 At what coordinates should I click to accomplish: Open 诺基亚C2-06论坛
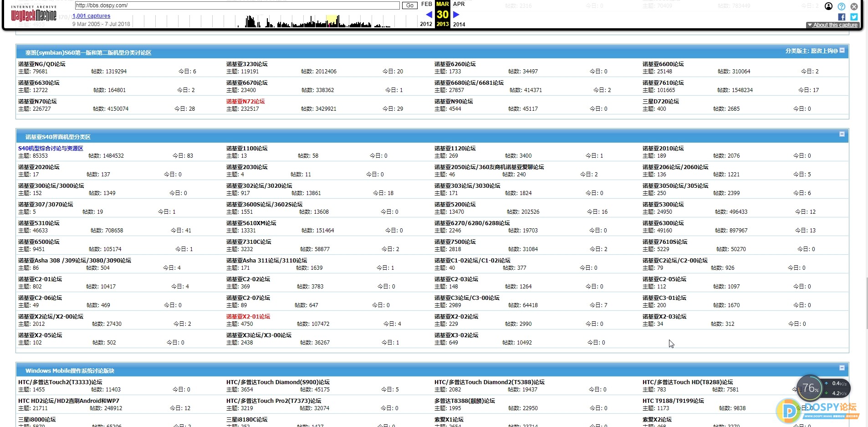click(40, 298)
